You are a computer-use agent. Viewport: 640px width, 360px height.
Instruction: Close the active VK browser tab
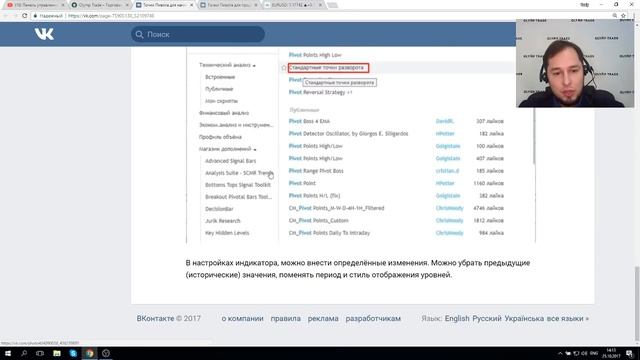[191, 5]
